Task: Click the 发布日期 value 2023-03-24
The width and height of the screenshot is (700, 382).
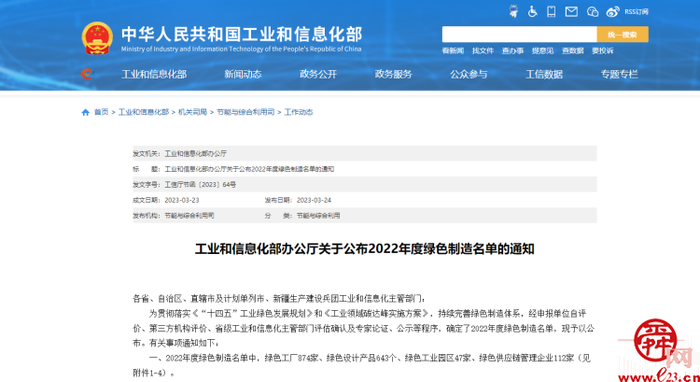Action: 314,200
